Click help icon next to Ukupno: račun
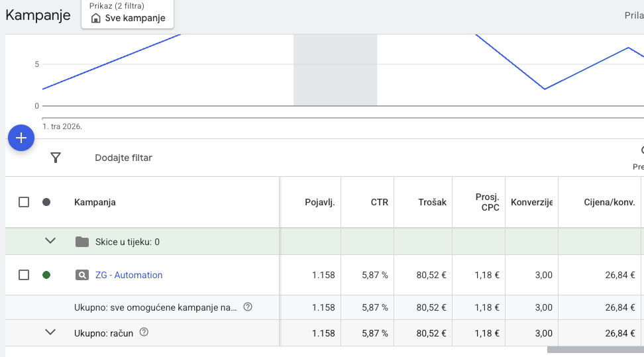The height and width of the screenshot is (357, 644). (144, 332)
